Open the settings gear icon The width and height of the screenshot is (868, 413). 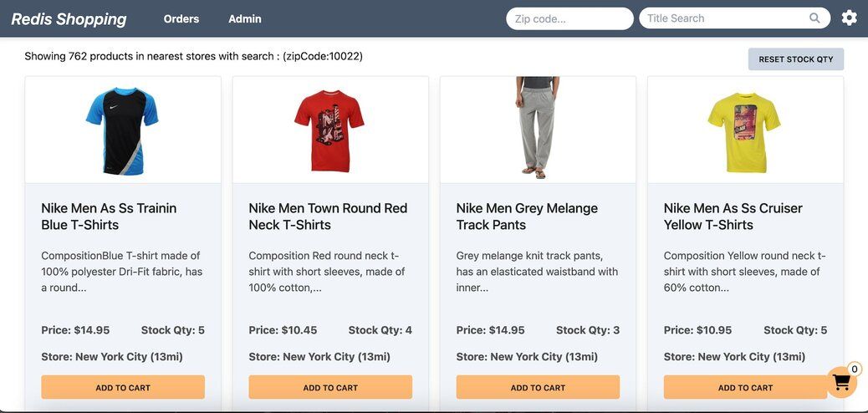click(x=849, y=18)
